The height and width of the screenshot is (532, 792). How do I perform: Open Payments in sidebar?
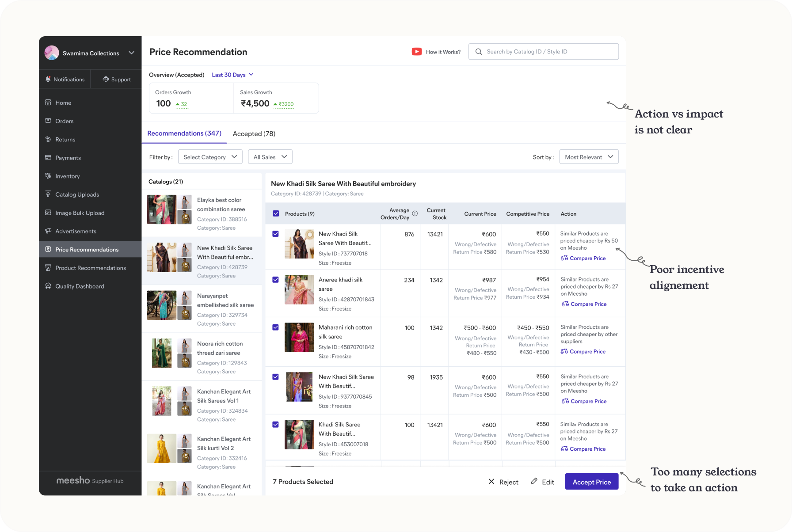pyautogui.click(x=90, y=158)
